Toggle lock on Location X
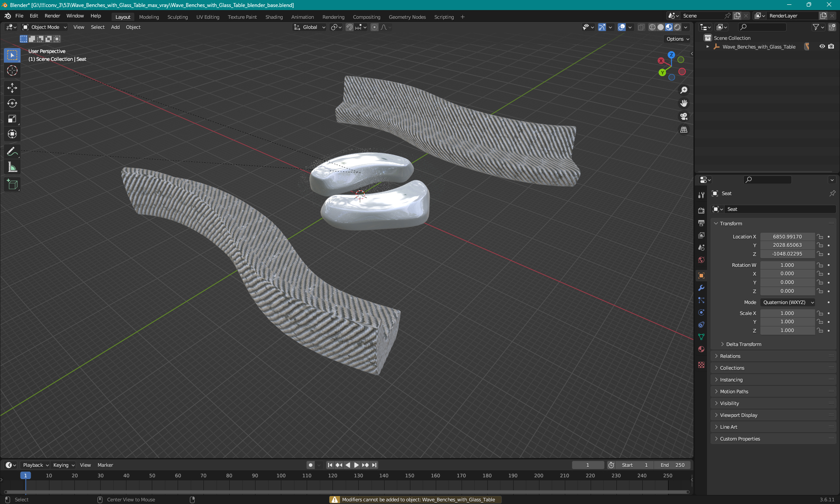Image resolution: width=840 pixels, height=504 pixels. [820, 237]
